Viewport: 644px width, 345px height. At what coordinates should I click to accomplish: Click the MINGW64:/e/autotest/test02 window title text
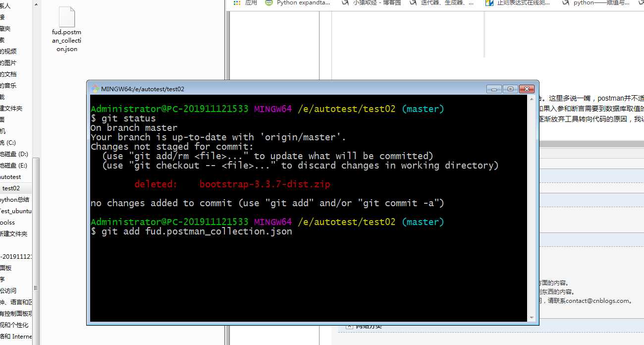(x=143, y=89)
